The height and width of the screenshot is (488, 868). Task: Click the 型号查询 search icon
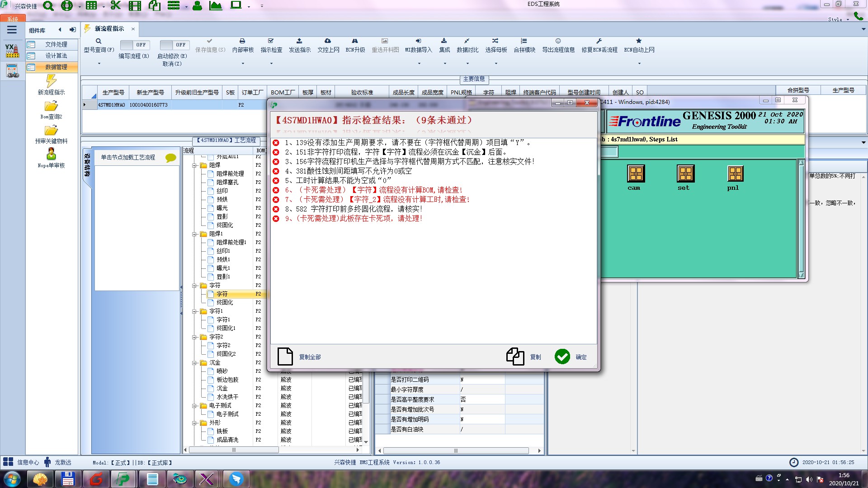(x=99, y=41)
